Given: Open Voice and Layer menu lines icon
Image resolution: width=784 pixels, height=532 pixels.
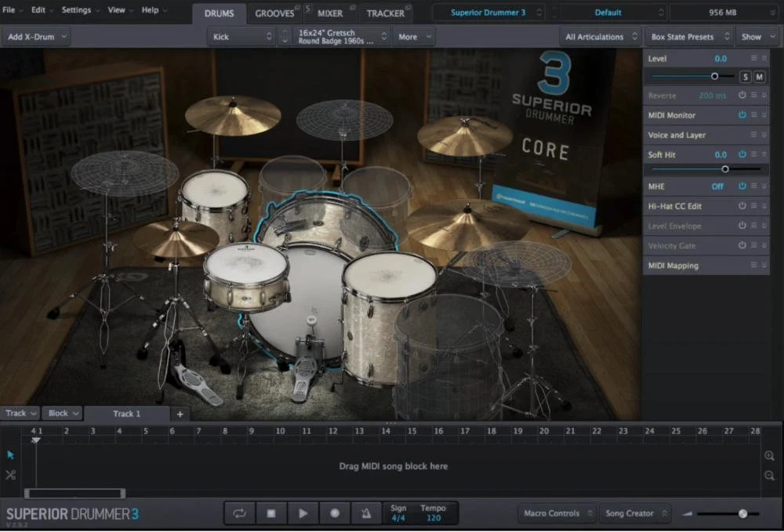Looking at the screenshot, I should 753,135.
